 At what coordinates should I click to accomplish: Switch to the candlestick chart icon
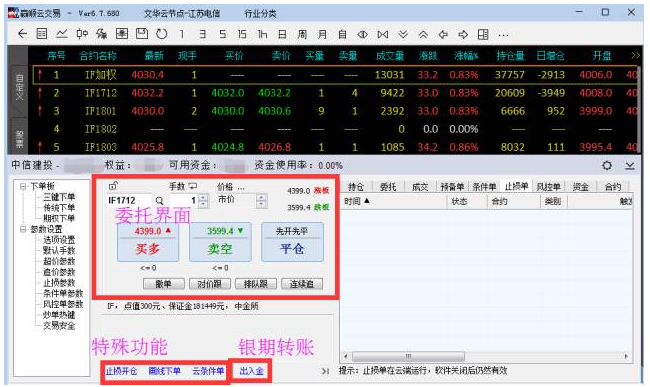point(82,34)
